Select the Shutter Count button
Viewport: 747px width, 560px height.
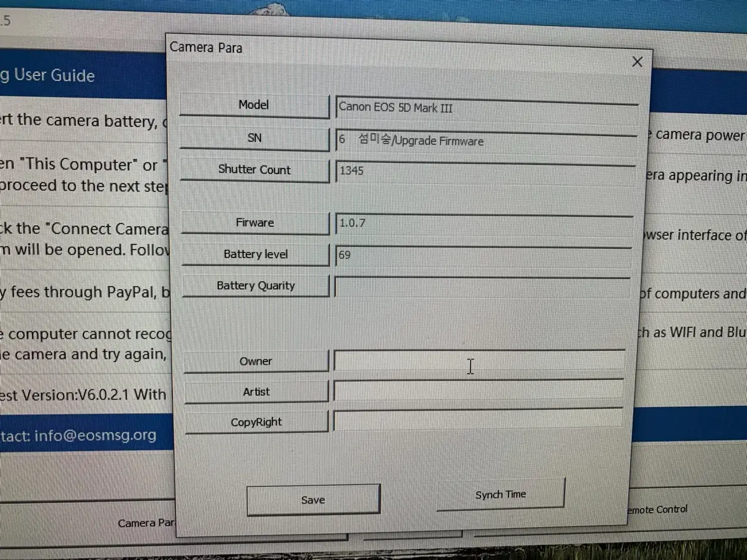255,170
